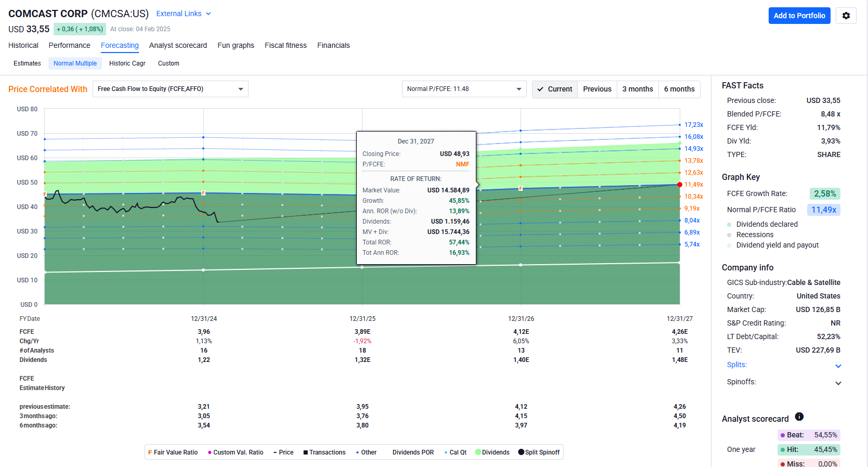Toggle the Fair Value Ratio legend marker
The height and width of the screenshot is (467, 868).
click(150, 452)
